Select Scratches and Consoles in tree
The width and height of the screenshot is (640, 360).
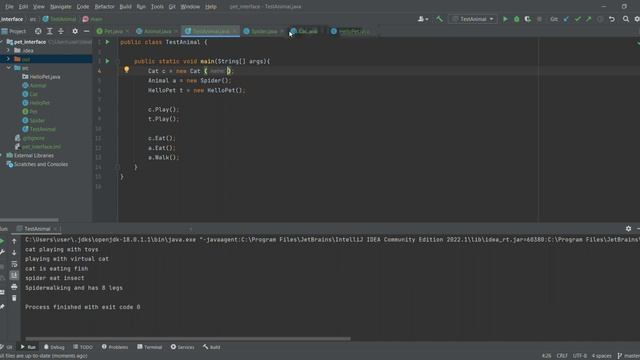(x=37, y=164)
